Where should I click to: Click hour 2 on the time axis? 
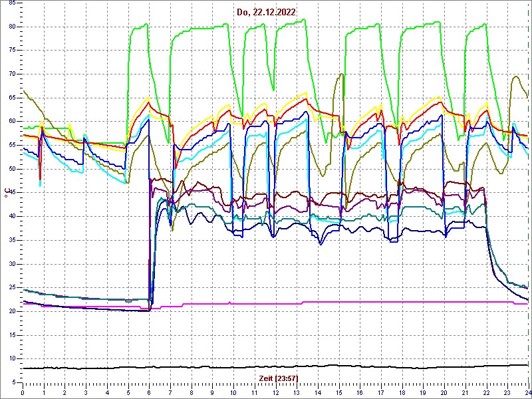(x=65, y=392)
